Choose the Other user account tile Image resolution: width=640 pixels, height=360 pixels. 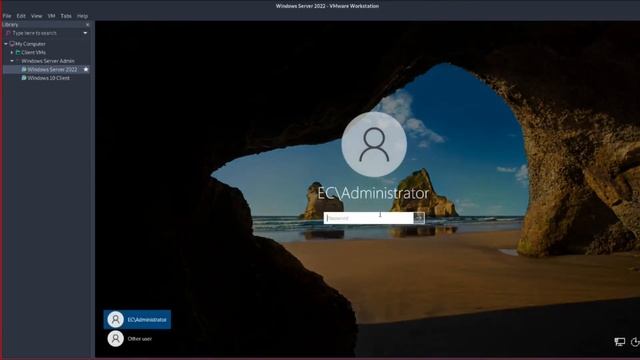pyautogui.click(x=137, y=338)
